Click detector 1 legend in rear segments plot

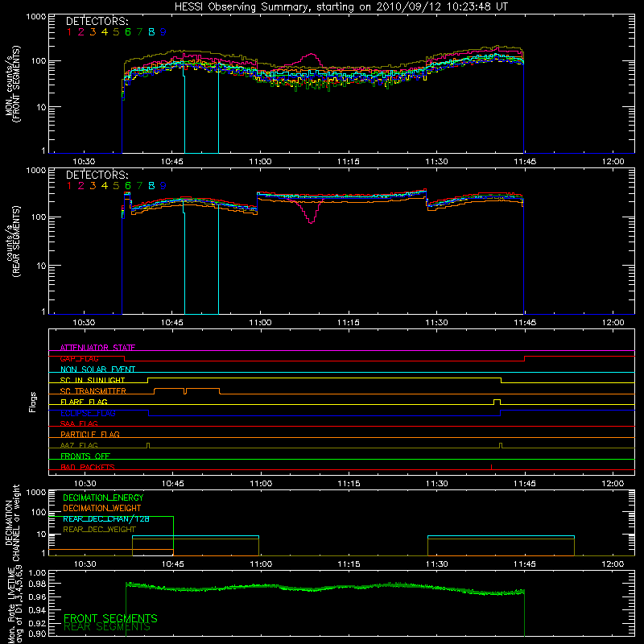click(x=69, y=186)
